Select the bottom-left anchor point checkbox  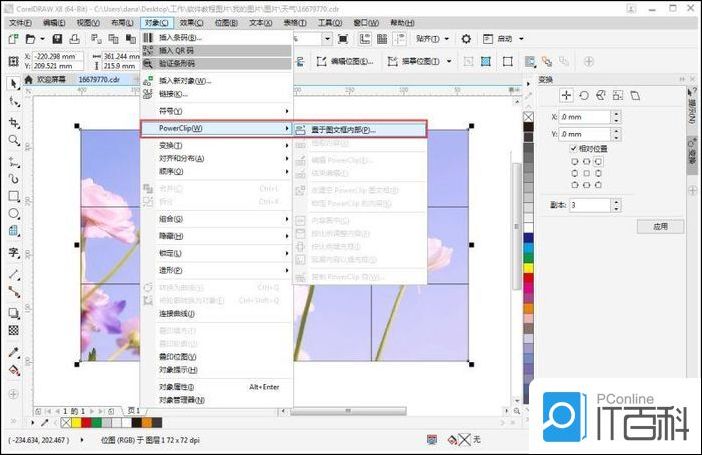tap(575, 185)
